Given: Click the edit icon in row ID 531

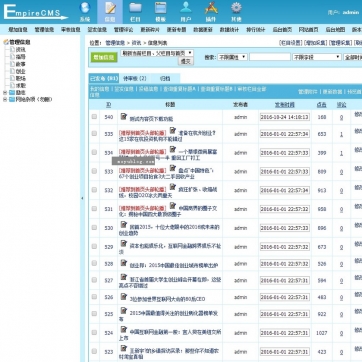Looking at the screenshot, I should [172, 206].
